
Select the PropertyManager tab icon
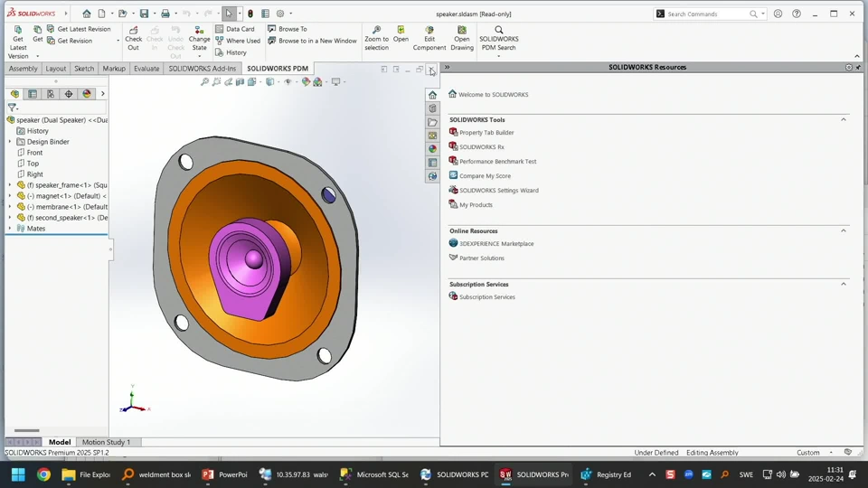click(33, 93)
